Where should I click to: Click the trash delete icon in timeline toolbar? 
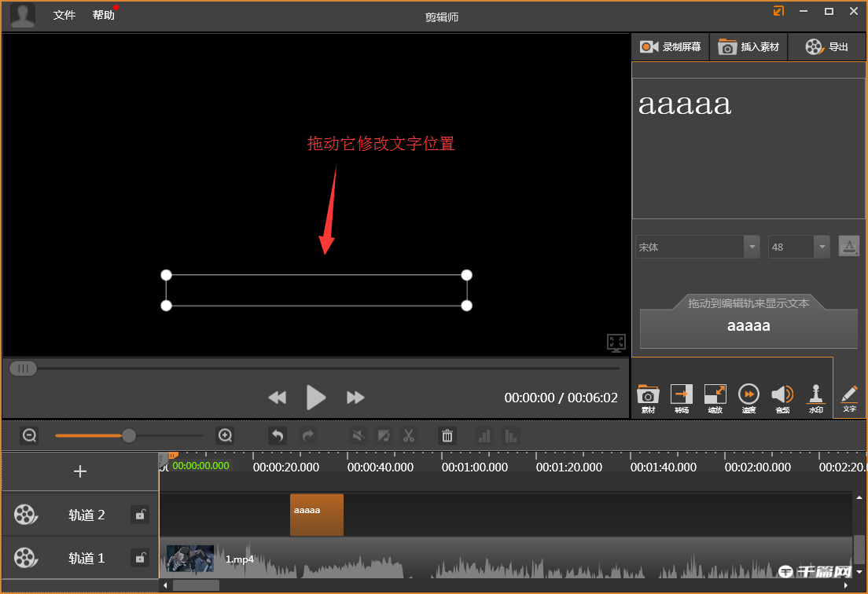click(447, 435)
